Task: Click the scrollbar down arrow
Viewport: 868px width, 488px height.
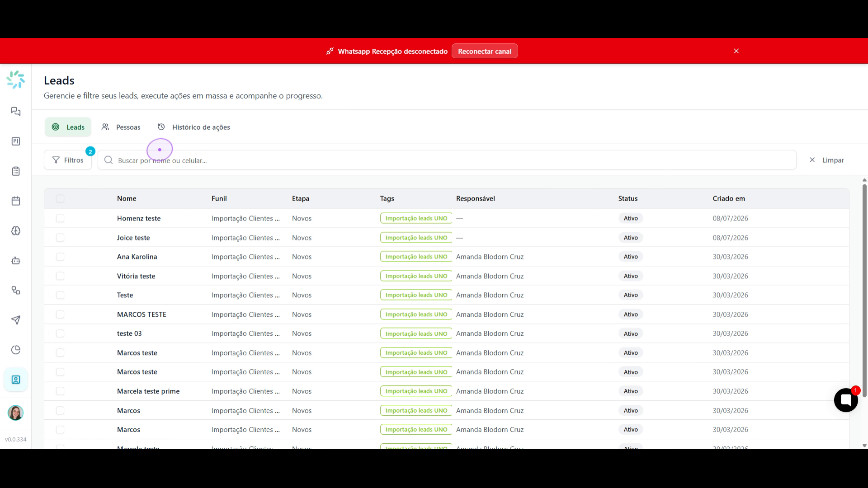Action: coord(864,446)
